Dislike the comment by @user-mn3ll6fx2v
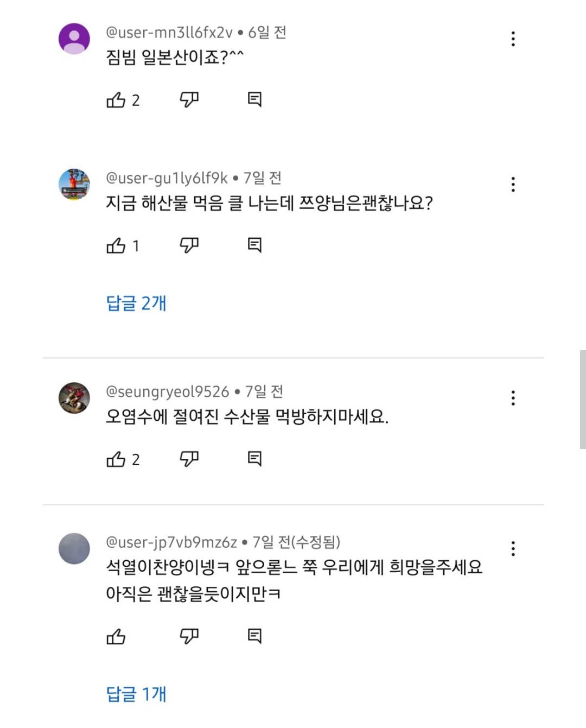 tap(189, 99)
